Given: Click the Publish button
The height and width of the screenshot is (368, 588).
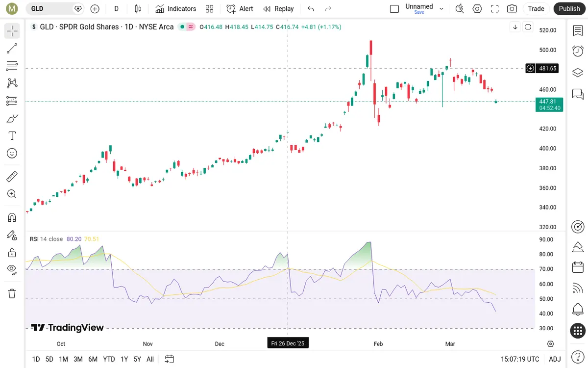Looking at the screenshot, I should pos(569,9).
